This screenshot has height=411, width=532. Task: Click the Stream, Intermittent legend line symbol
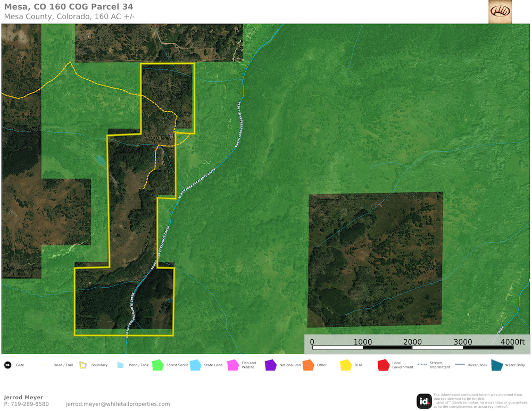coord(422,365)
